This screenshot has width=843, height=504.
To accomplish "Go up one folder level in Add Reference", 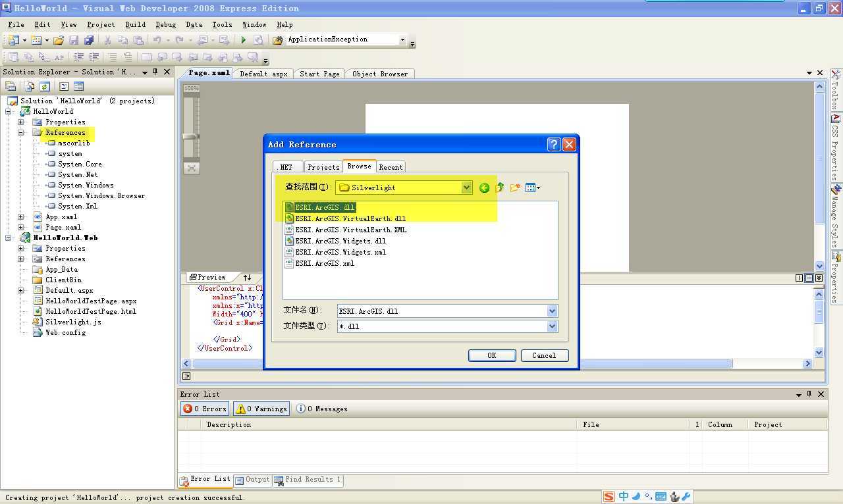I will click(500, 188).
